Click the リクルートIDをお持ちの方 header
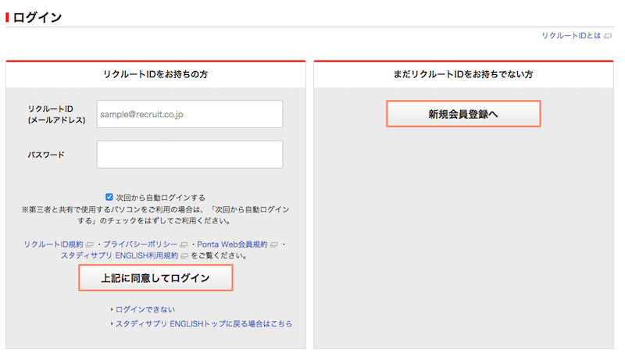Screen dimensions: 625x364 tap(155, 74)
